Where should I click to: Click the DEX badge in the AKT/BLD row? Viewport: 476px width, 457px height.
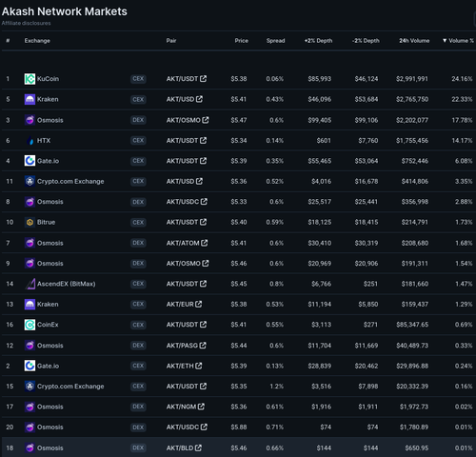pos(138,447)
